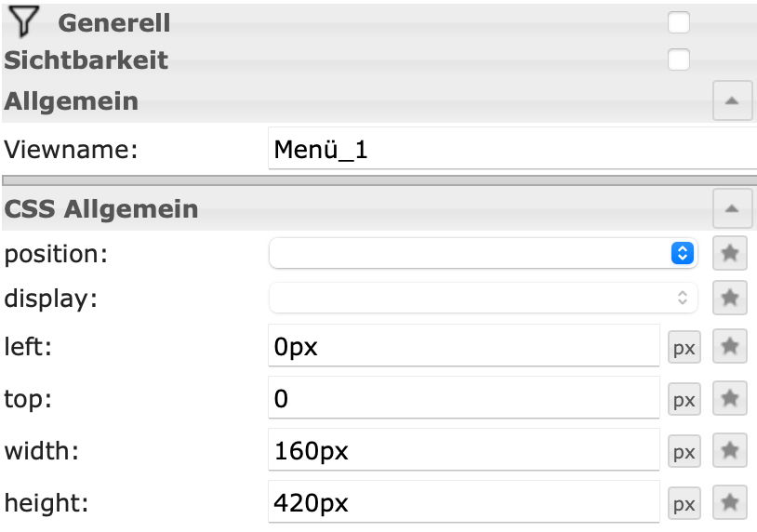Click the star icon beside height

tap(730, 504)
